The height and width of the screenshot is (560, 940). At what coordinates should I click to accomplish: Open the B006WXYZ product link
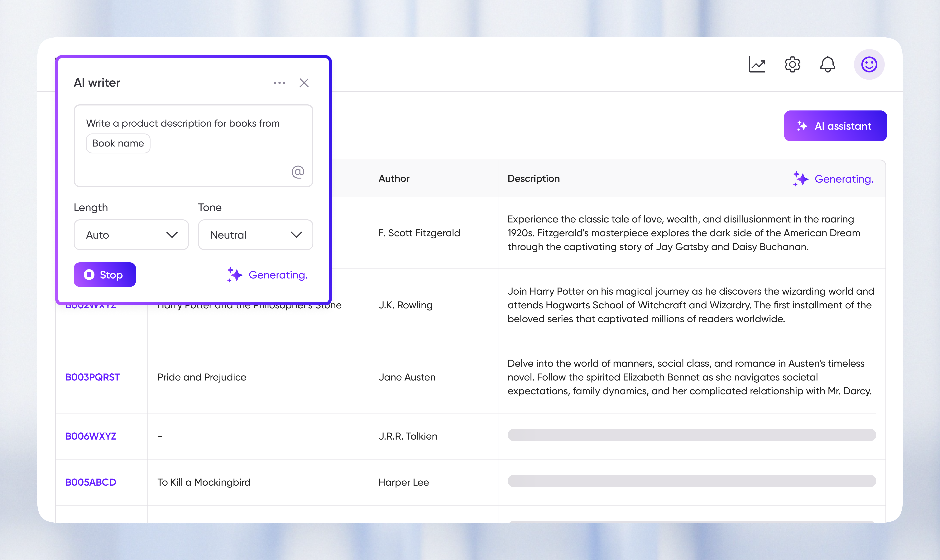[x=91, y=436]
